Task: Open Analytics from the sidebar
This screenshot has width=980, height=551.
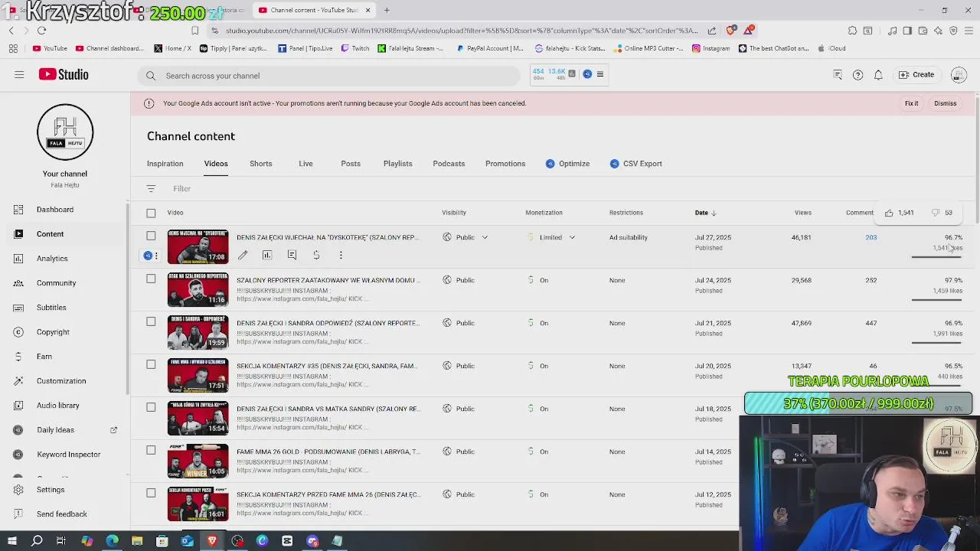Action: [x=52, y=259]
